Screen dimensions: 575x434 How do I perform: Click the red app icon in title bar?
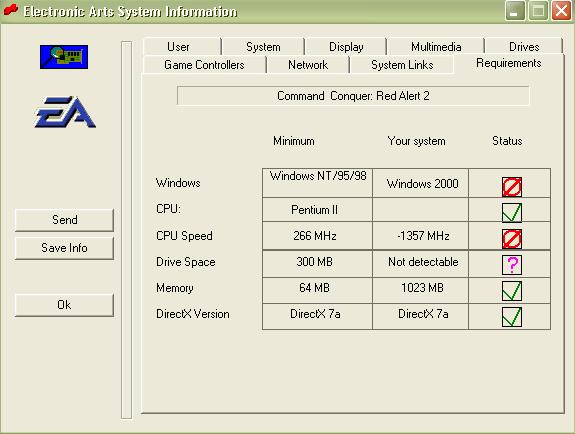pyautogui.click(x=10, y=10)
